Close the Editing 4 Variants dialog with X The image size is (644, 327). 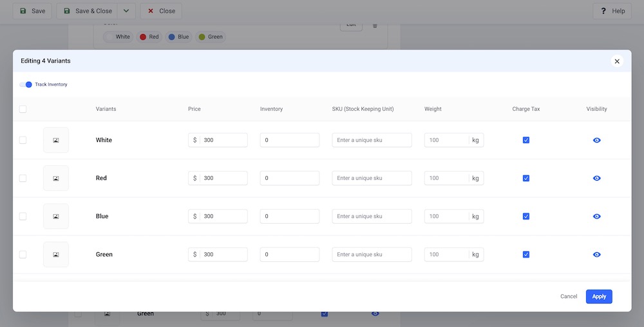click(617, 61)
